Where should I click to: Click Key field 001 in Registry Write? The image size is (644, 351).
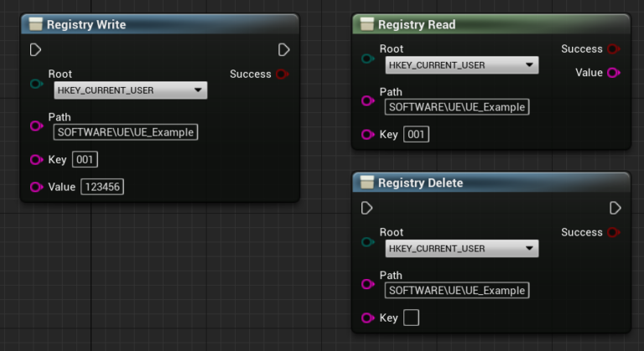click(85, 159)
